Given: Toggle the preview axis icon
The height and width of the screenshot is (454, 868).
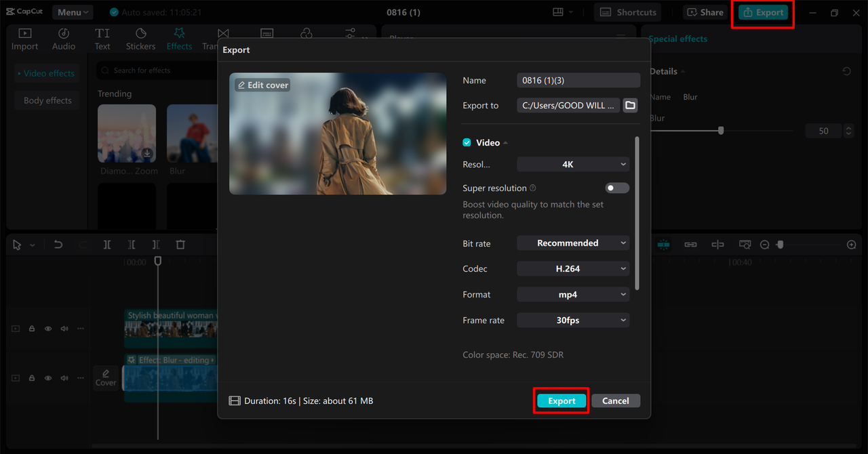Looking at the screenshot, I should [x=717, y=245].
